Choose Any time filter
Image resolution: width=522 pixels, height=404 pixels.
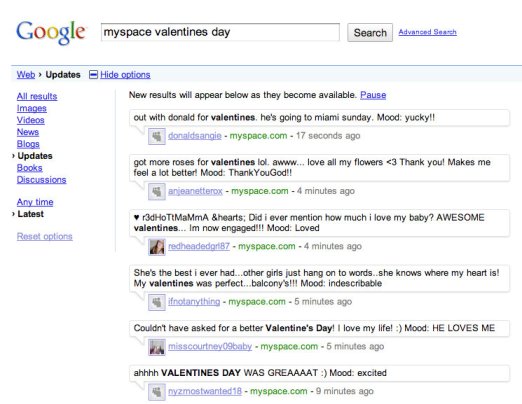(x=35, y=202)
